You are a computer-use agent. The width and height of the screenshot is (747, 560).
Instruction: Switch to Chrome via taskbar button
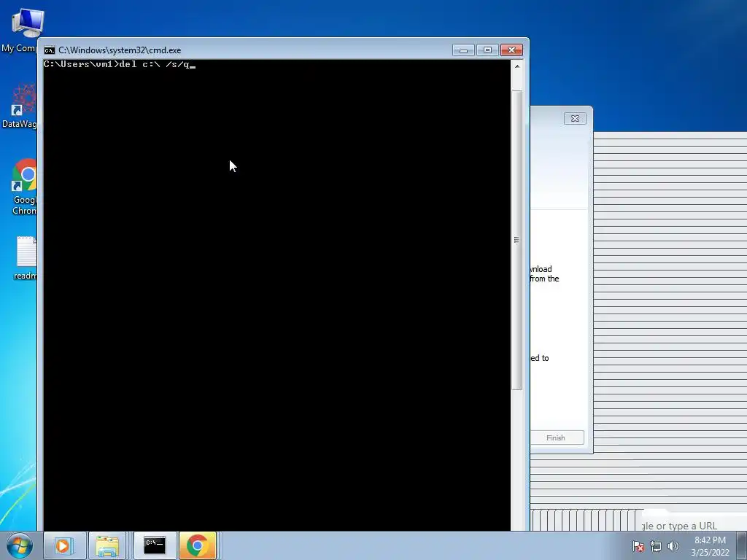(x=198, y=545)
